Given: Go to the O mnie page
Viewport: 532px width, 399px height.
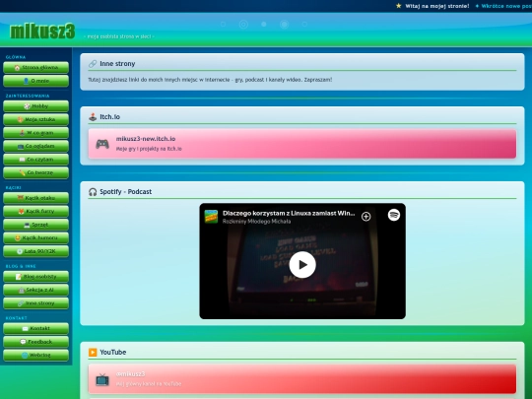Looking at the screenshot, I should 35,81.
